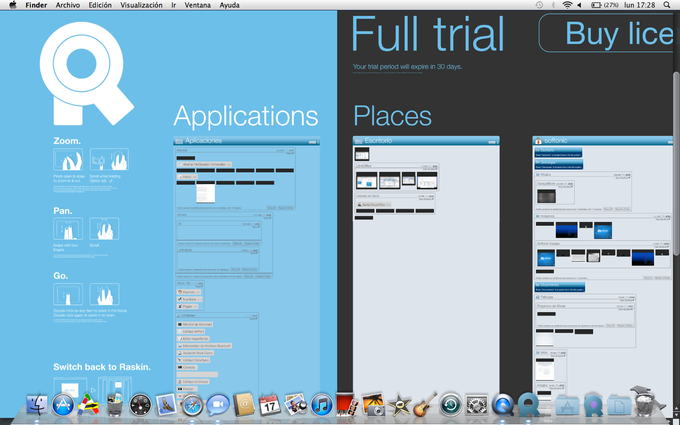Open the Ir menu
Viewport: 680px width, 425px height.
click(x=173, y=5)
